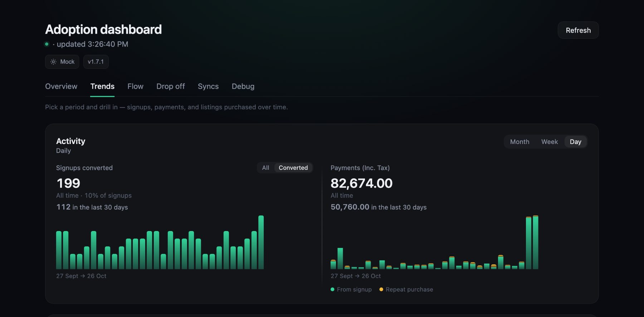Click the 50,760.00 in the last 30 days text
The width and height of the screenshot is (644, 317).
click(379, 207)
